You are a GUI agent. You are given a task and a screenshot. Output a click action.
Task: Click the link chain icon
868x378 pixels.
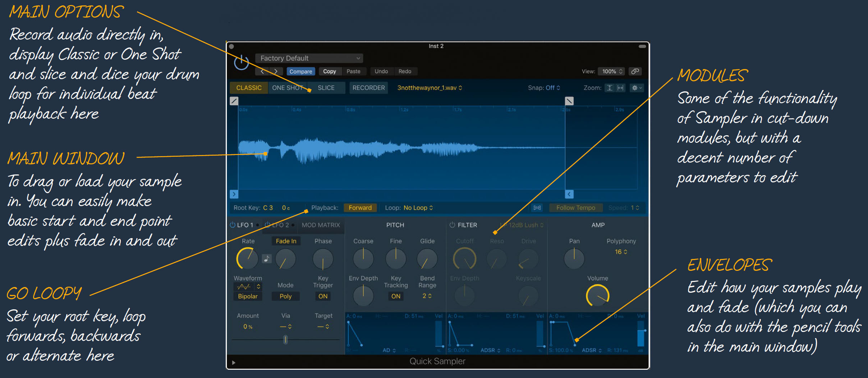click(635, 71)
